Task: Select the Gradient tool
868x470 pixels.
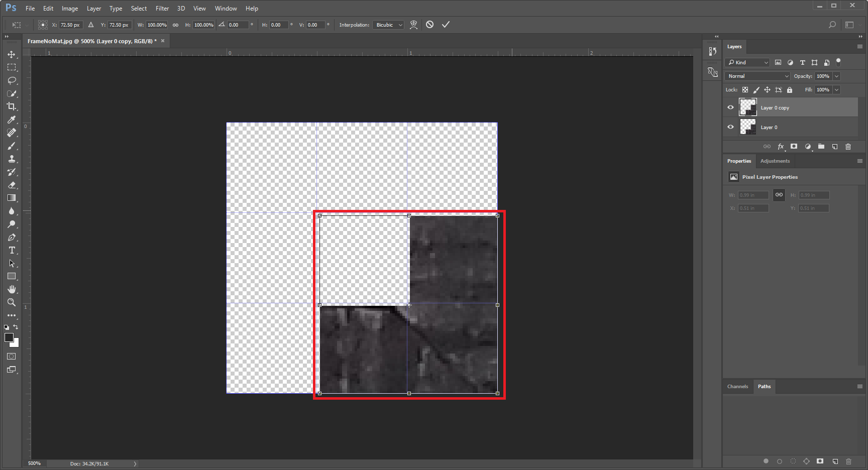Action: click(12, 198)
